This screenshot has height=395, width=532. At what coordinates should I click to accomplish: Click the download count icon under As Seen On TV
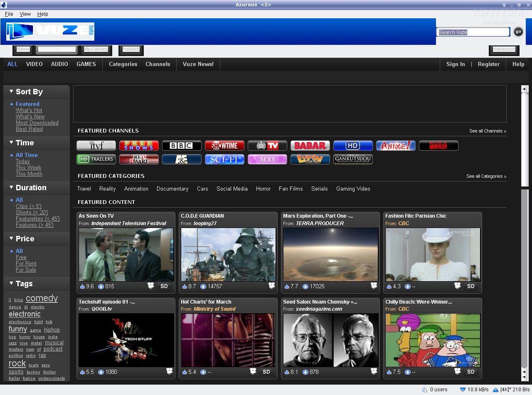(101, 286)
